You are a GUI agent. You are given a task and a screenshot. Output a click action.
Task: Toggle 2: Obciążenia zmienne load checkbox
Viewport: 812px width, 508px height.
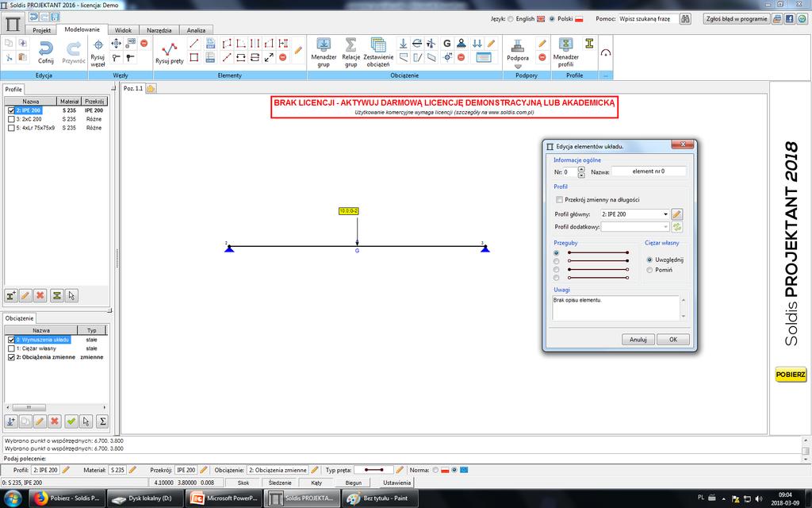click(11, 358)
